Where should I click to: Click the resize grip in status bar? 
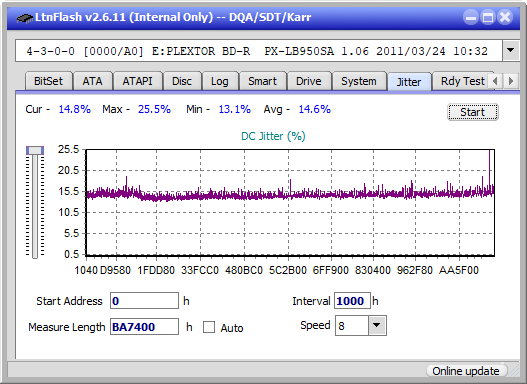(514, 371)
